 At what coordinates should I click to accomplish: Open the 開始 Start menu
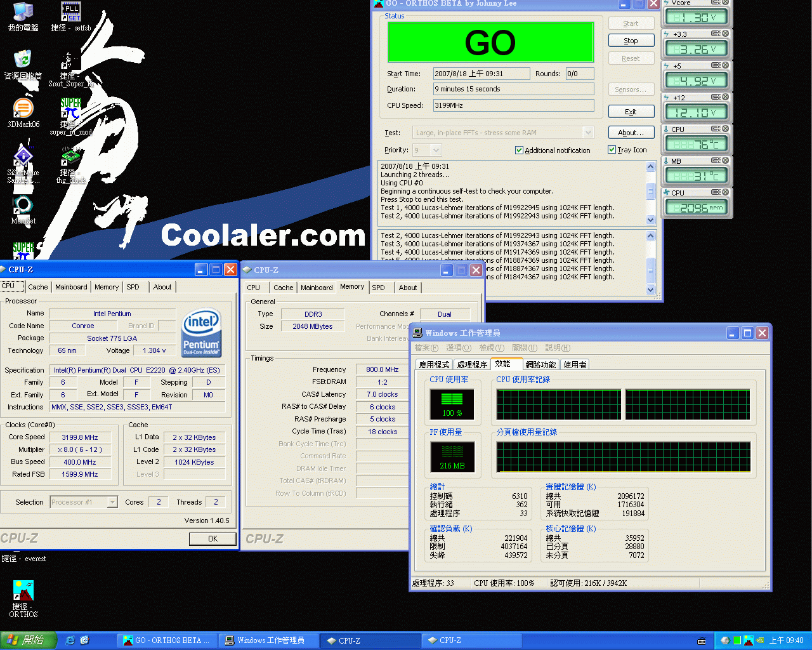click(29, 640)
